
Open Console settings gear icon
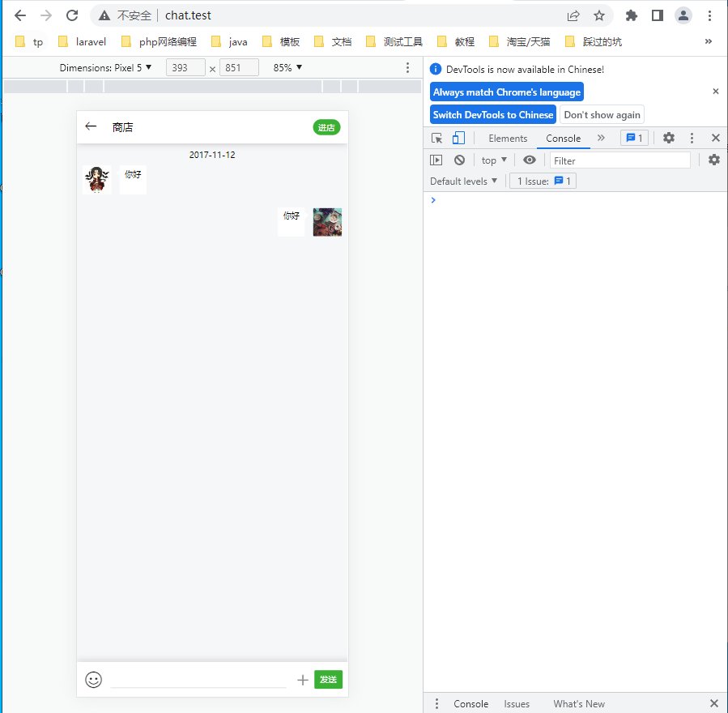click(x=713, y=160)
